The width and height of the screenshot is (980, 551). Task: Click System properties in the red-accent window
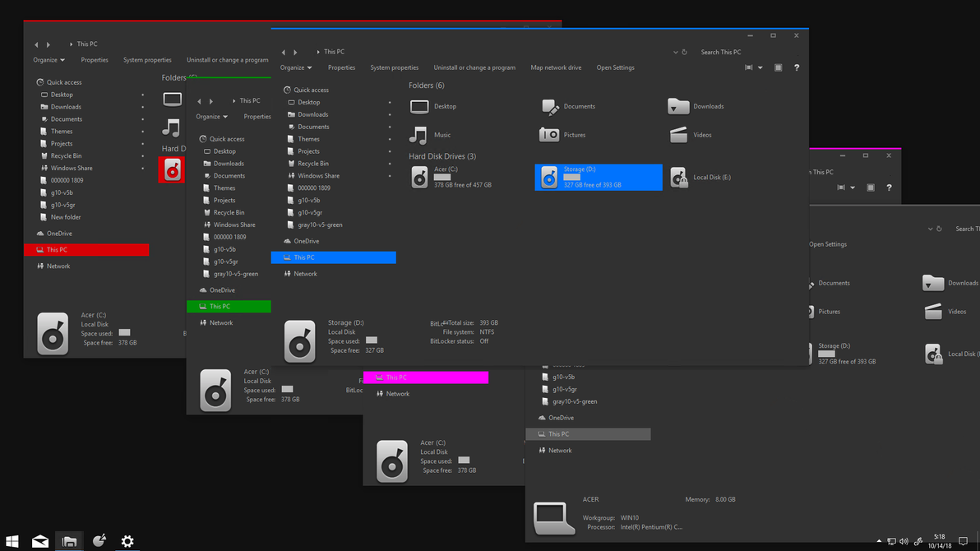(147, 60)
